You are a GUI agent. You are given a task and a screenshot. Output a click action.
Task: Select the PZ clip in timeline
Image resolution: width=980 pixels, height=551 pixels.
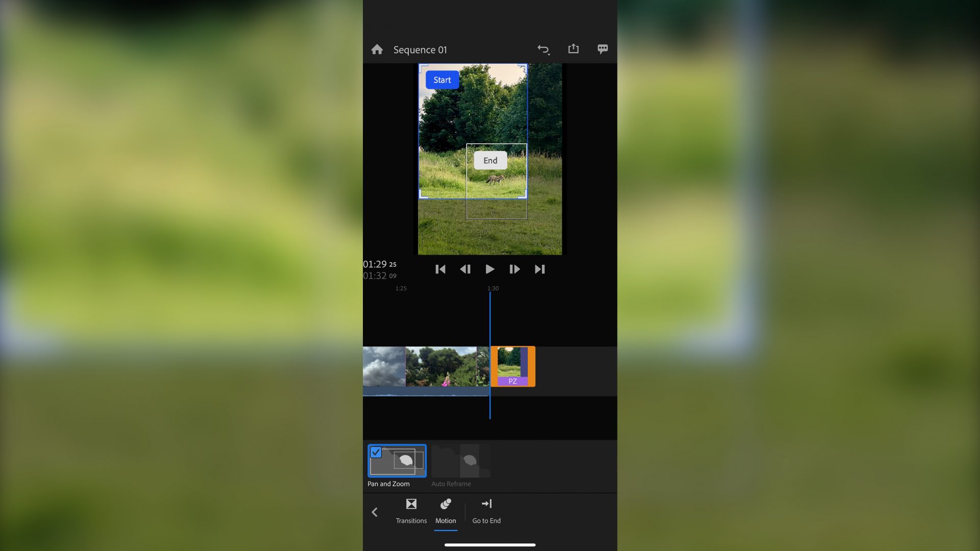tap(512, 366)
